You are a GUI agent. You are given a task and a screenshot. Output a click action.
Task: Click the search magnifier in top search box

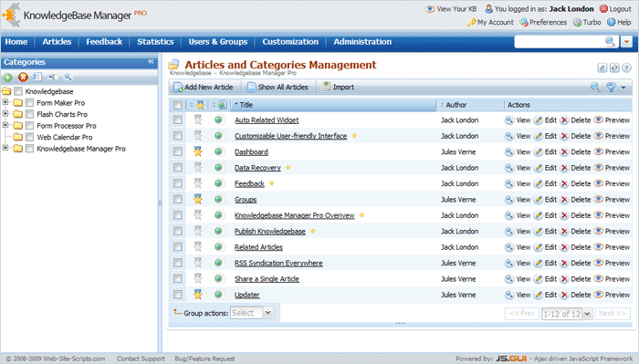coord(610,42)
